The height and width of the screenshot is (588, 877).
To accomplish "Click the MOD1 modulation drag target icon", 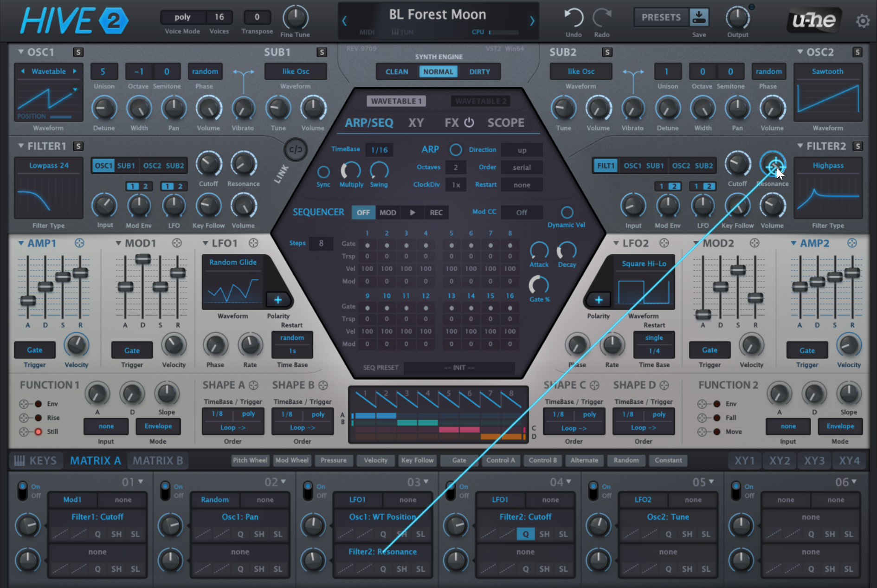I will pos(176,243).
